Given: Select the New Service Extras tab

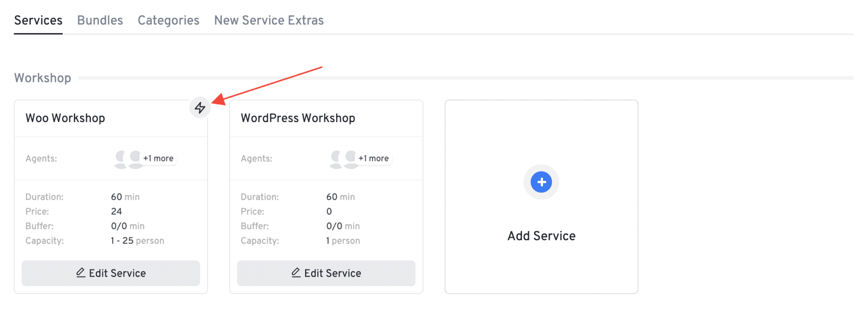Looking at the screenshot, I should [269, 20].
